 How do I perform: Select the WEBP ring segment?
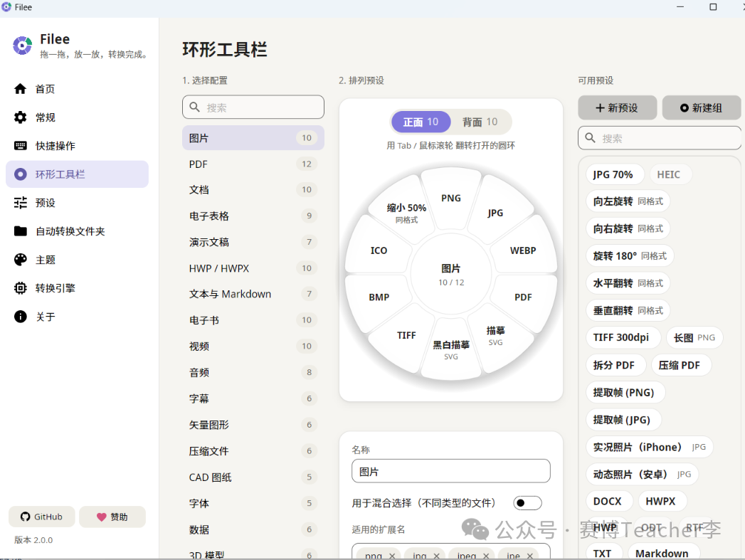[523, 250]
